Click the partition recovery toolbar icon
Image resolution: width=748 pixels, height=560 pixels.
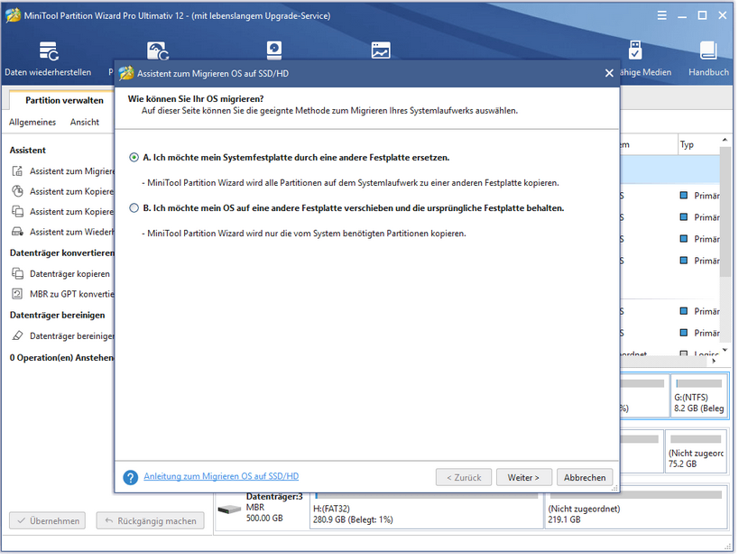pos(160,51)
